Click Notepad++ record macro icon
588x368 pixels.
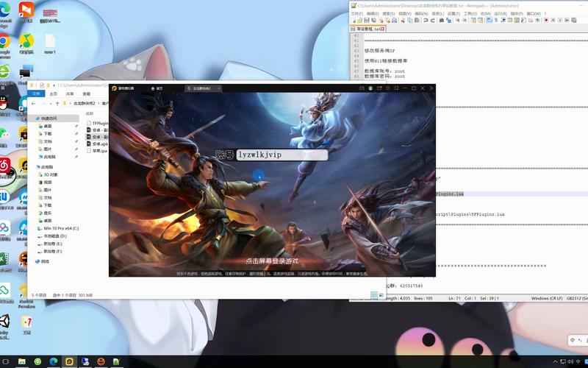coord(546,21)
